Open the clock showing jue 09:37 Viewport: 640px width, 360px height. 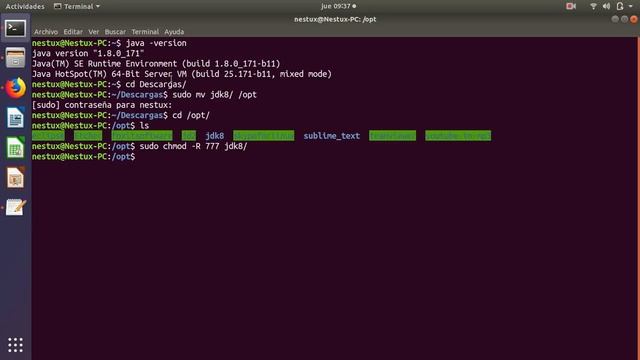point(338,6)
